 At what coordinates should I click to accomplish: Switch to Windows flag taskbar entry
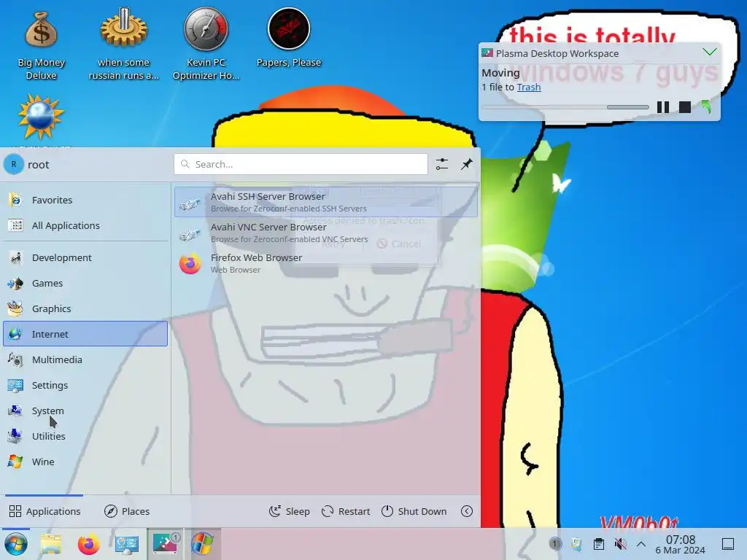click(203, 543)
